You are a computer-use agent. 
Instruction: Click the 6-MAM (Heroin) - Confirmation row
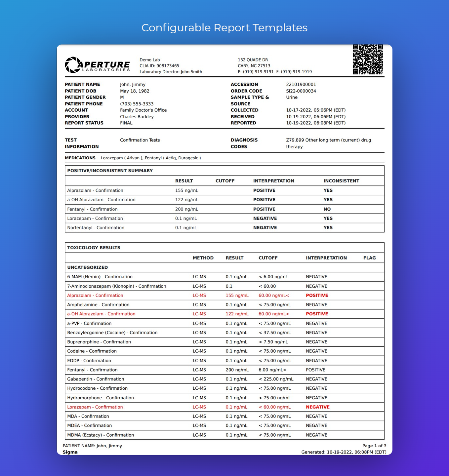[x=224, y=277]
